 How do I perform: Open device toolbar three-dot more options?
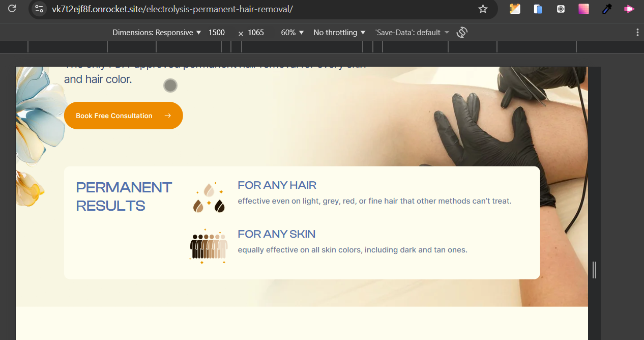click(637, 33)
